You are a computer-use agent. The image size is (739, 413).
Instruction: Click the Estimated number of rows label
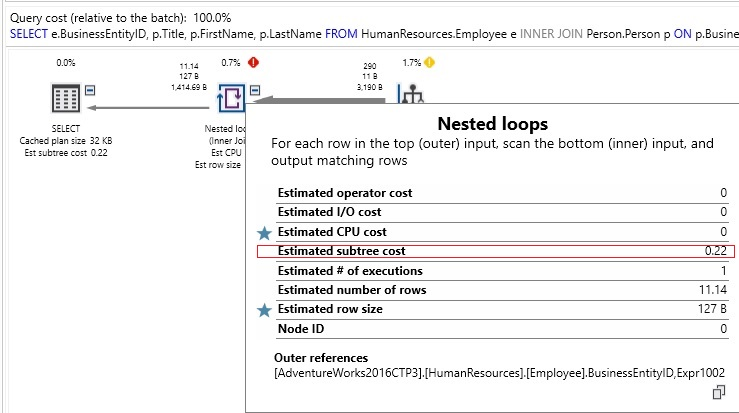[x=352, y=290]
